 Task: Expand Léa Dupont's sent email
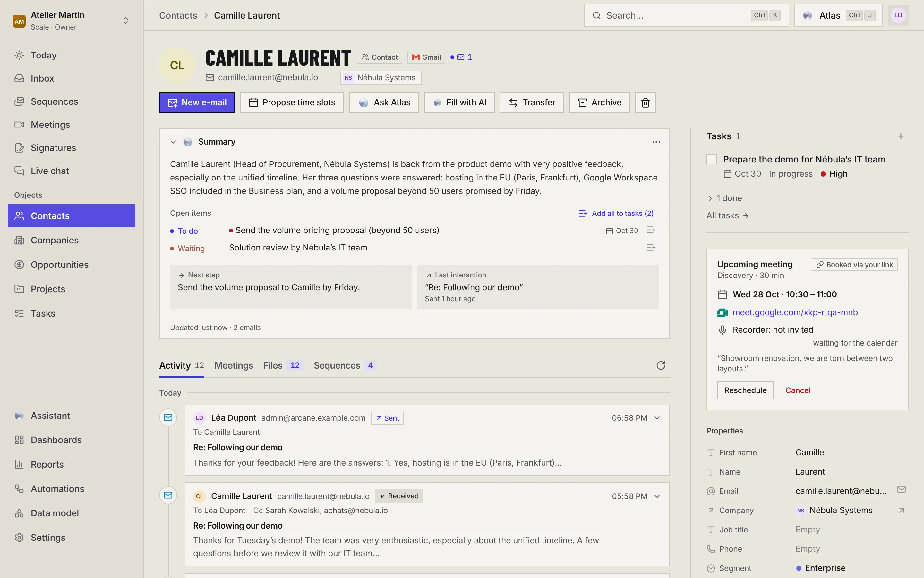click(x=657, y=418)
